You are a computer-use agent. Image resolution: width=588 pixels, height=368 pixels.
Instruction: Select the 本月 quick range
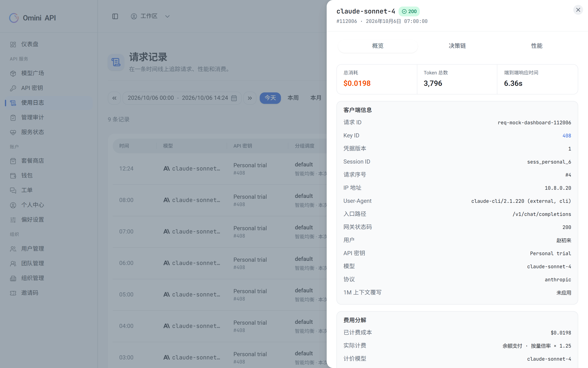[316, 98]
